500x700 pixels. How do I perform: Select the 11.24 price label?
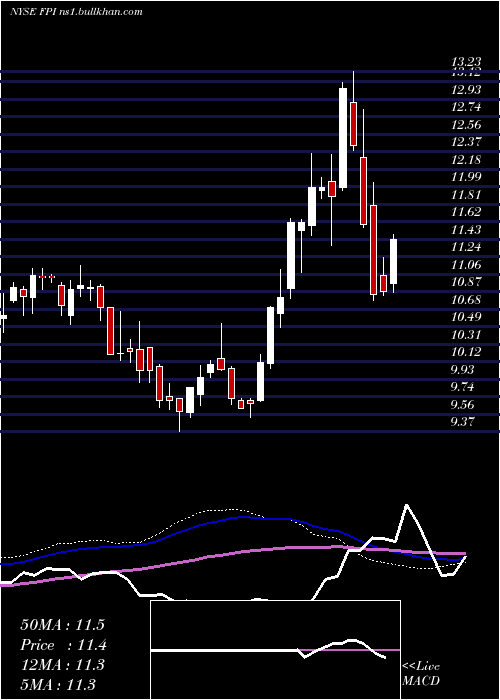[466, 247]
